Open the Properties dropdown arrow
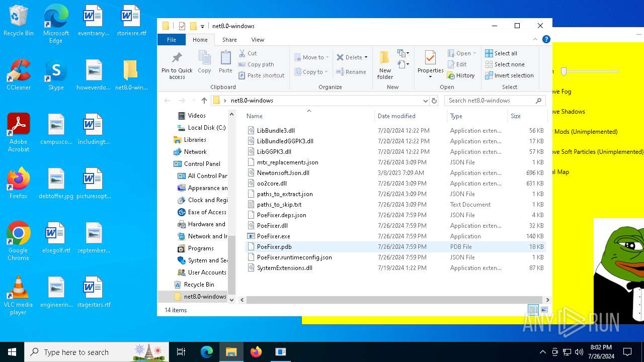This screenshot has height=362, width=644. click(430, 77)
